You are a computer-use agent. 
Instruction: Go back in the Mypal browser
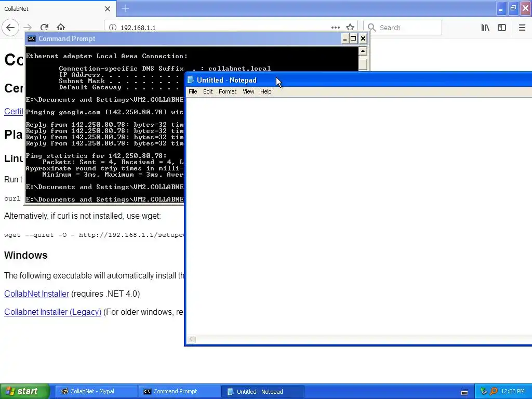(x=10, y=28)
